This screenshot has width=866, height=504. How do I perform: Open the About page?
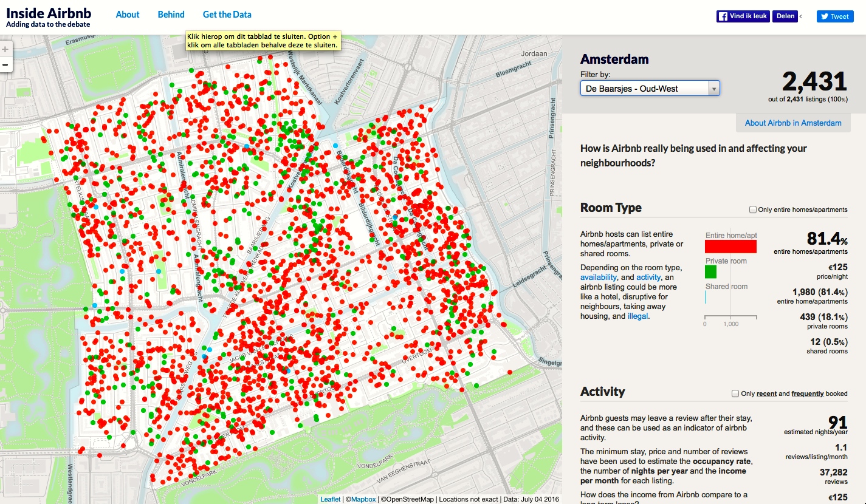128,15
